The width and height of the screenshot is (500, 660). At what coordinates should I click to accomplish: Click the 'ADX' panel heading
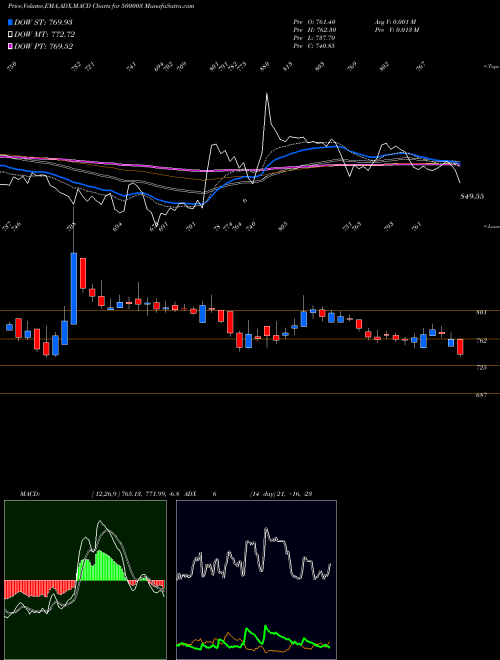(190, 494)
